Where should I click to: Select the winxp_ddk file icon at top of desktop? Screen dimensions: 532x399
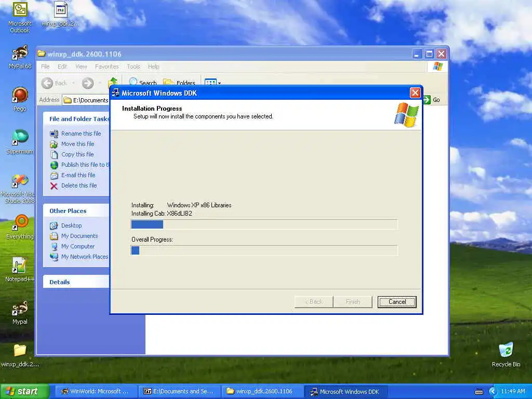(60, 14)
